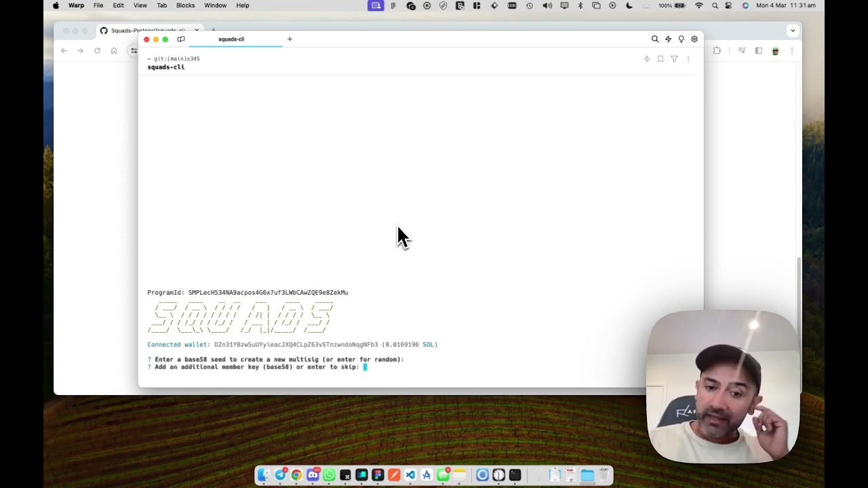Image resolution: width=868 pixels, height=488 pixels.
Task: Open Control Center in menu bar
Action: [x=729, y=5]
